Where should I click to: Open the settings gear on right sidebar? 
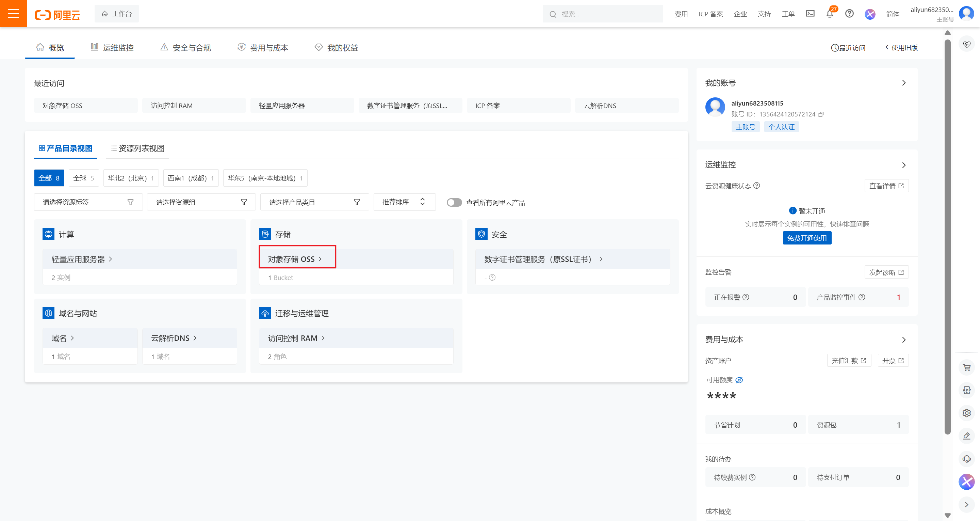[966, 413]
